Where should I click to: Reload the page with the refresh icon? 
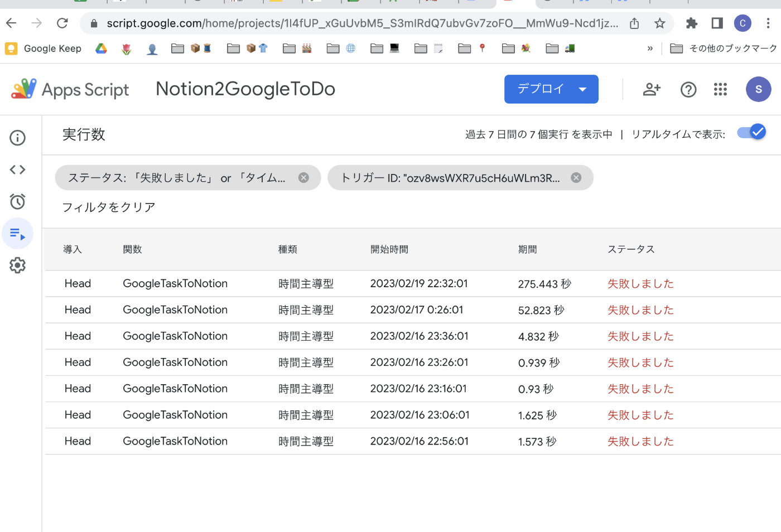tap(62, 23)
